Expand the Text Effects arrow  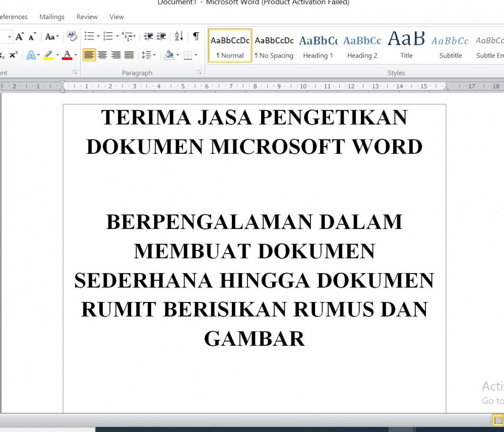(x=39, y=55)
